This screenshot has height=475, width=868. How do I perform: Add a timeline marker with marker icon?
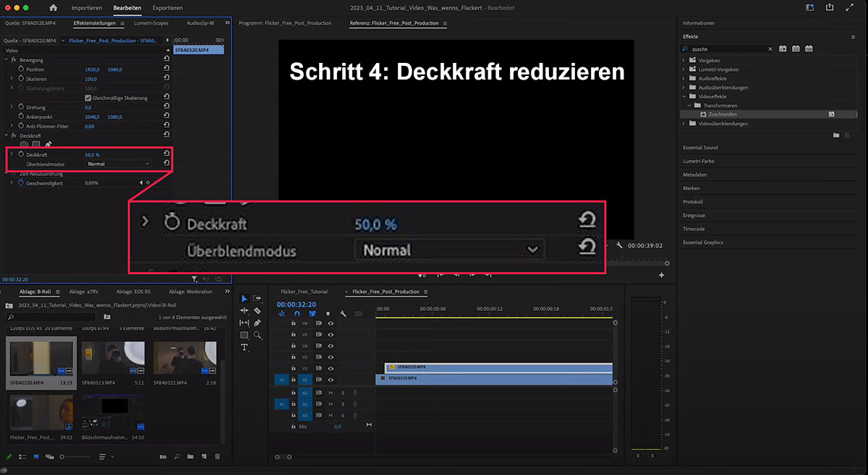(328, 314)
